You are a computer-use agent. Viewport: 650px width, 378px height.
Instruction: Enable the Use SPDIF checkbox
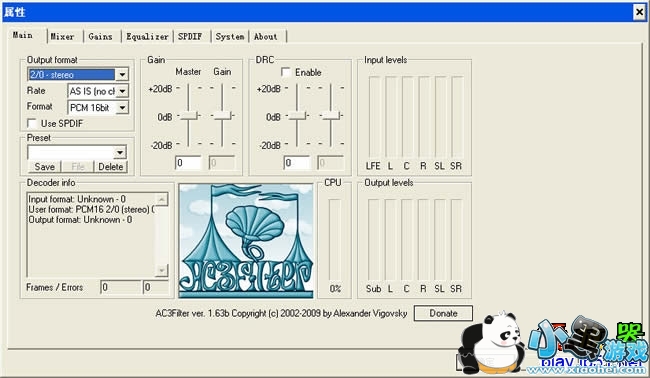click(32, 123)
